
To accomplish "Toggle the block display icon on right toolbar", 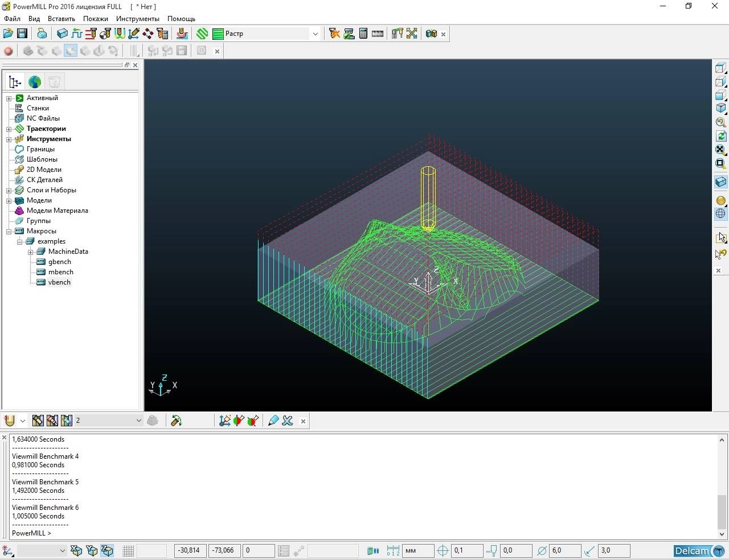I will 720,182.
